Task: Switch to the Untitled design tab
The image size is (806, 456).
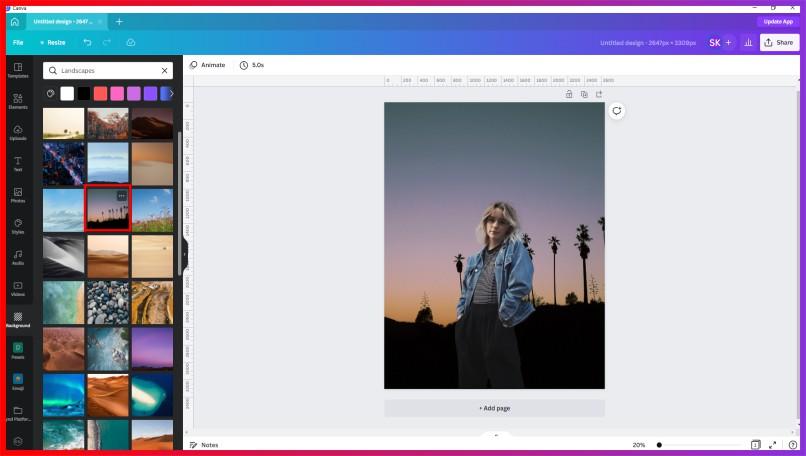Action: click(63, 21)
